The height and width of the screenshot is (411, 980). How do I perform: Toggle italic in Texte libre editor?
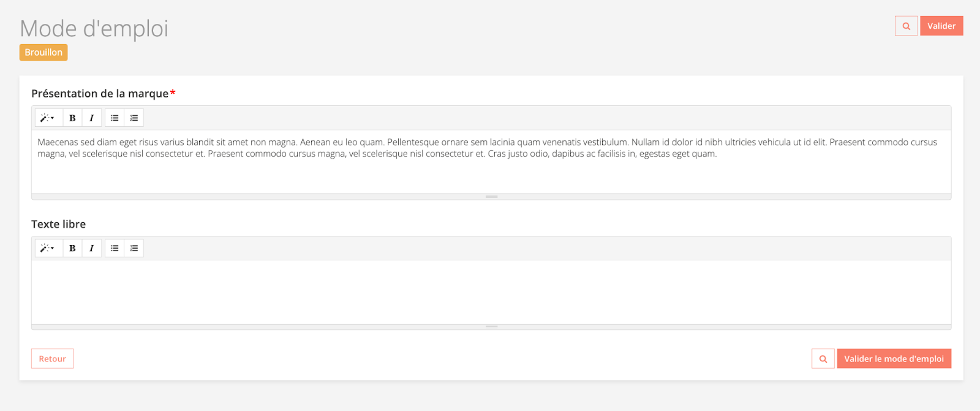(x=92, y=248)
